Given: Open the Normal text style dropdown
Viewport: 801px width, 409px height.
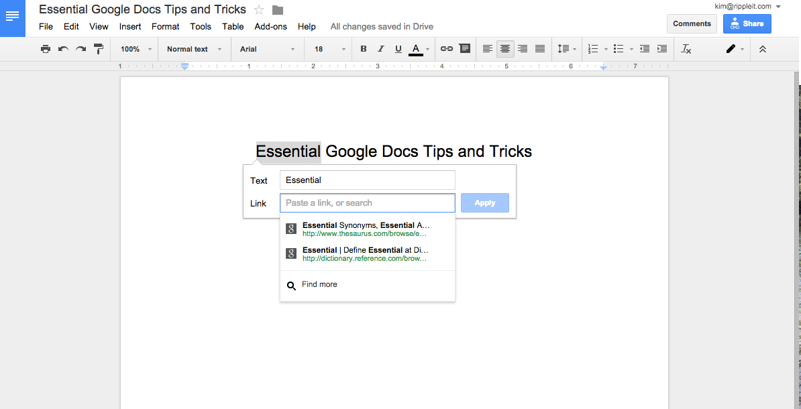Looking at the screenshot, I should coord(194,49).
